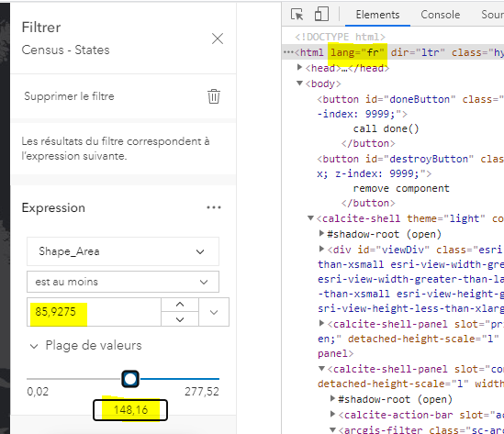This screenshot has width=504, height=434.
Task: Click the 'remove component' text node
Action: click(x=401, y=189)
